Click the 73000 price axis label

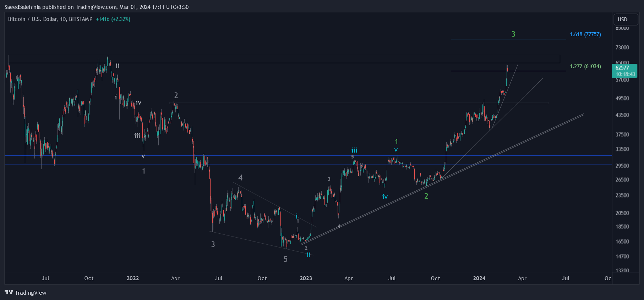click(x=622, y=47)
